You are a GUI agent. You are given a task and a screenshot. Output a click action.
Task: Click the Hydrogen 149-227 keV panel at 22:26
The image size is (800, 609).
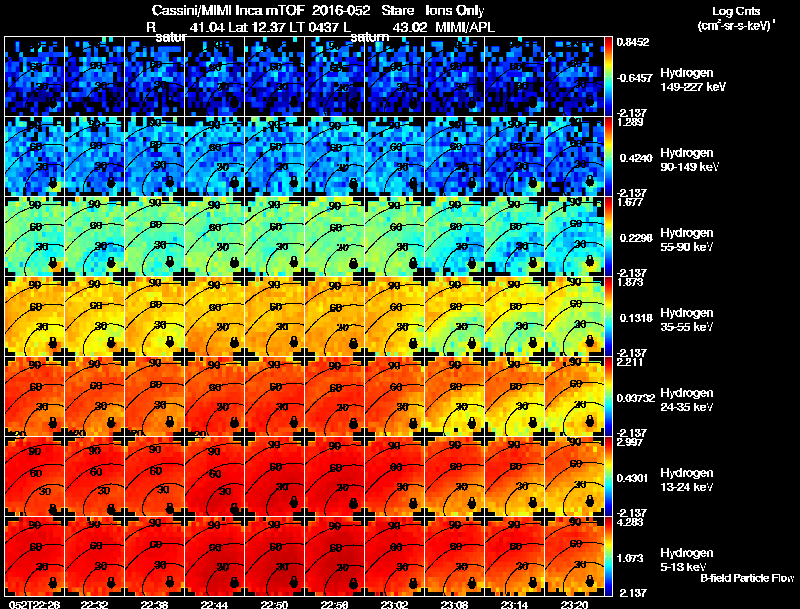pyautogui.click(x=35, y=77)
